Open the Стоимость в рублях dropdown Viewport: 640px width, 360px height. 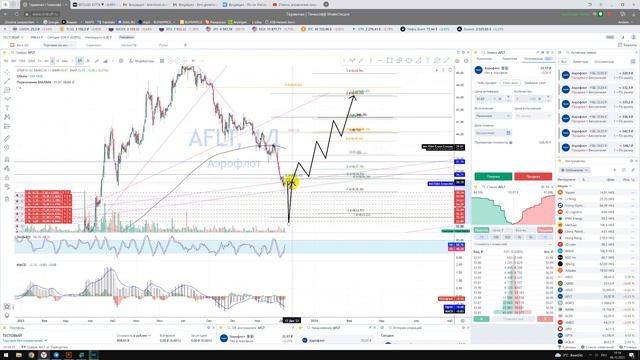tap(134, 336)
